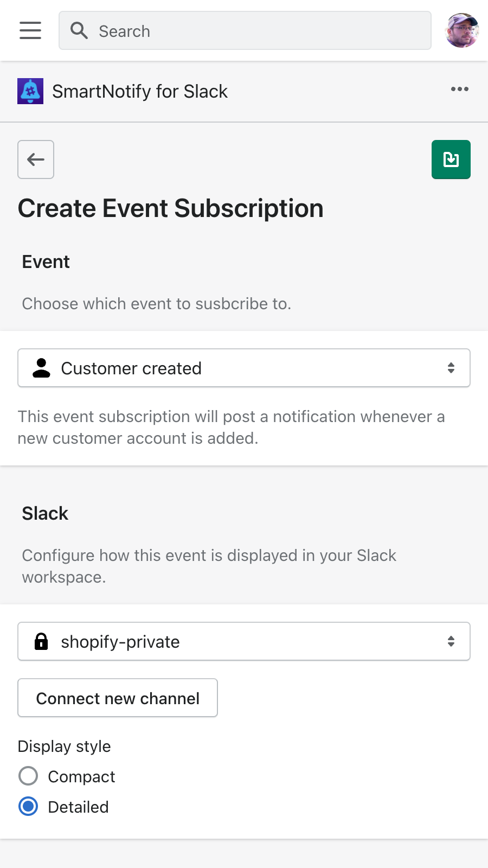Screen dimensions: 488x868
Task: Select the Compact display style radio
Action: pos(28,776)
